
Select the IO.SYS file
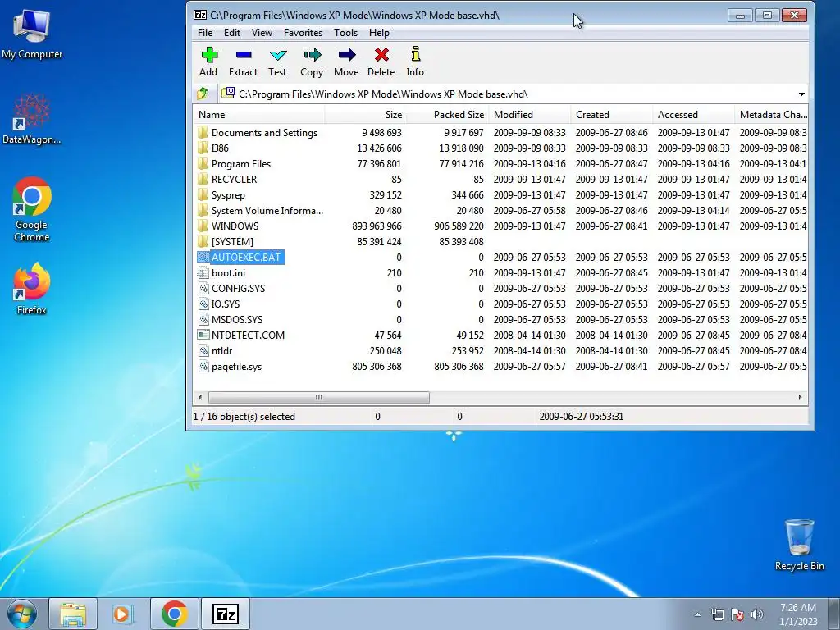(218, 304)
